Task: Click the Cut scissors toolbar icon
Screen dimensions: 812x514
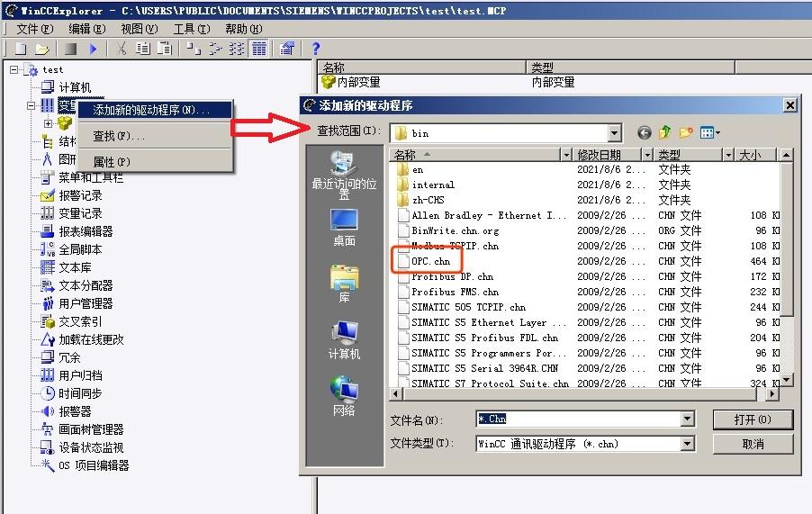Action: (x=122, y=49)
